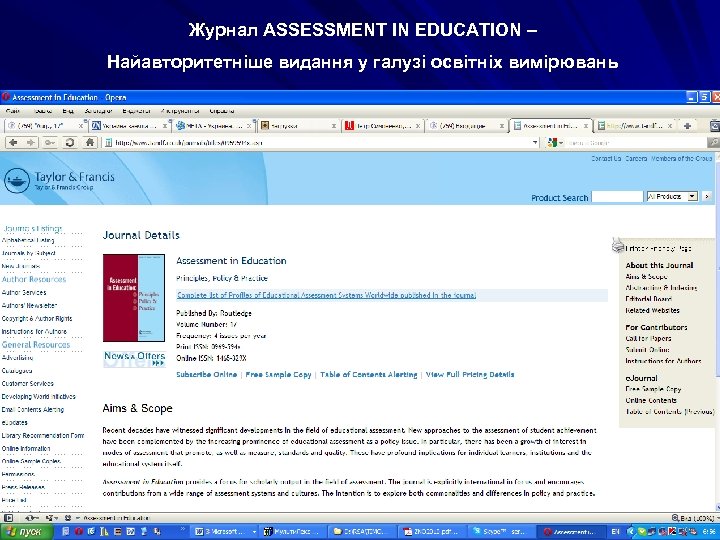Click Submit Online link
The height and width of the screenshot is (540, 720).
(647, 350)
